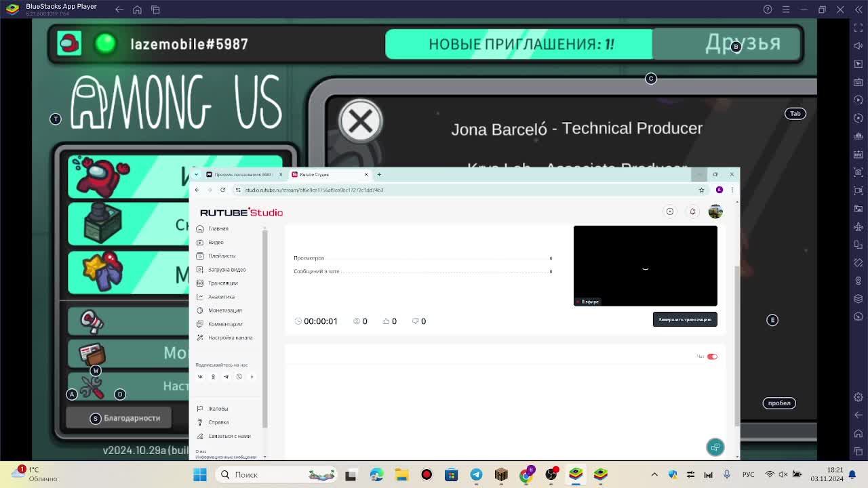Click the РУС language indicator
Screen dimensions: 868x488
[x=748, y=474]
